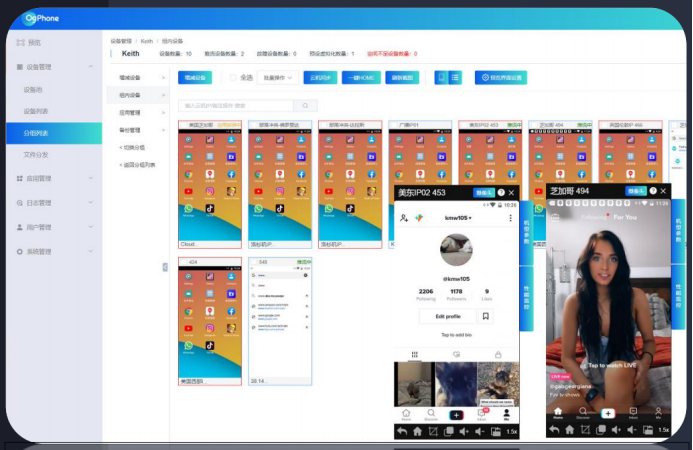Expand 系统管理 sidebar section

pos(91,251)
